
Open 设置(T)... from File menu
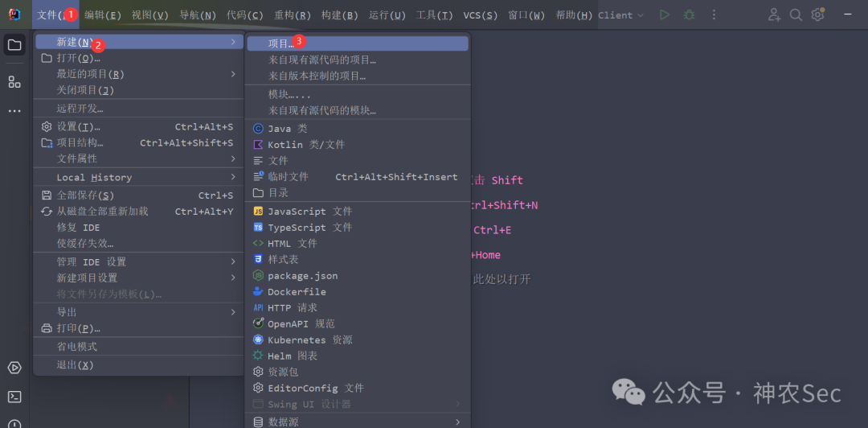tap(139, 127)
